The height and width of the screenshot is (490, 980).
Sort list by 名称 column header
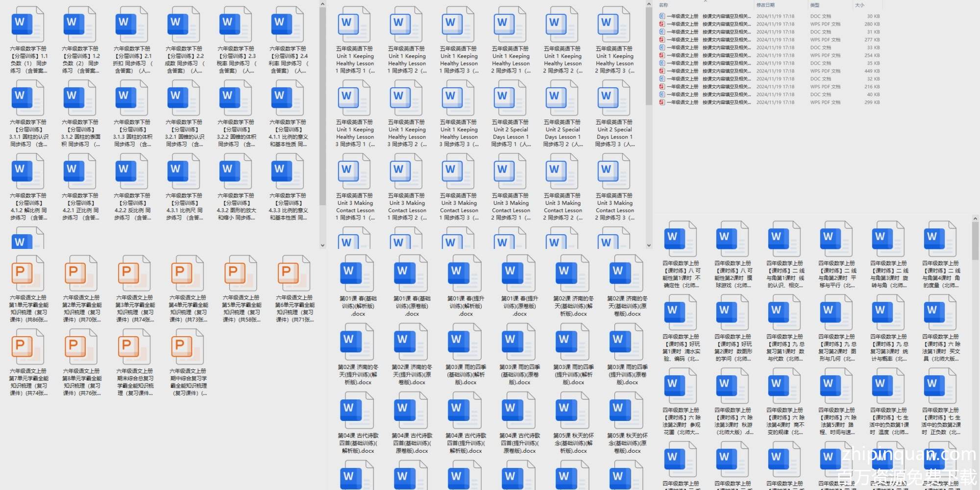coord(664,5)
